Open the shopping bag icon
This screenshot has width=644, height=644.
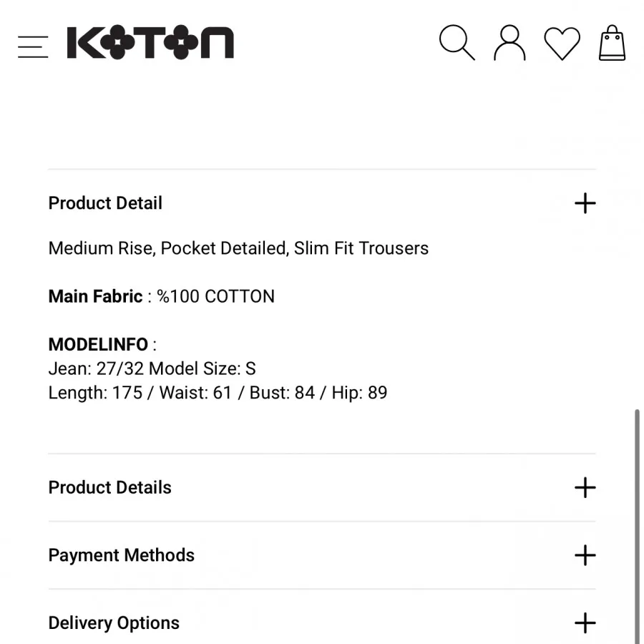pyautogui.click(x=612, y=43)
